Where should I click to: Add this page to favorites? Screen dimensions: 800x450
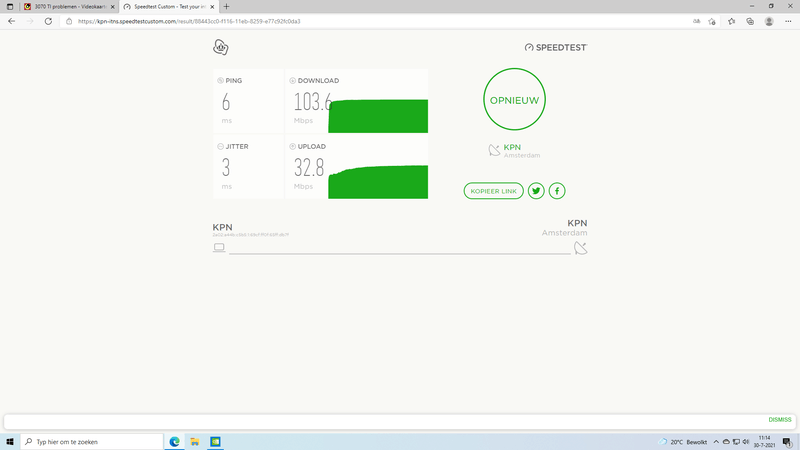(712, 21)
